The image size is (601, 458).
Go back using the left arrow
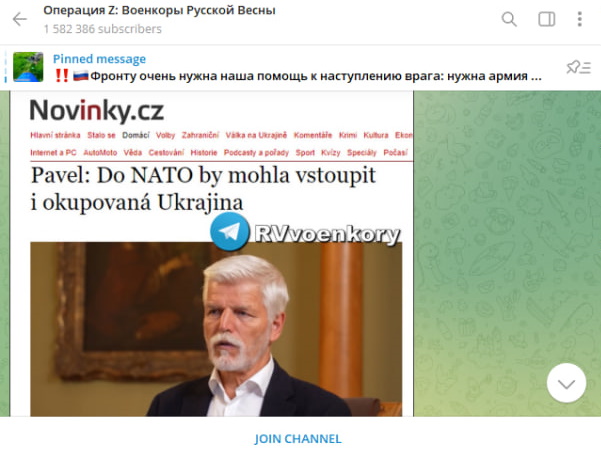click(x=20, y=19)
